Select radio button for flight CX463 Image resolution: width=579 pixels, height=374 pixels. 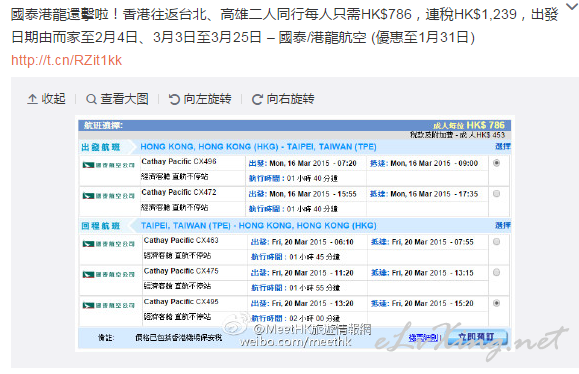[496, 241]
